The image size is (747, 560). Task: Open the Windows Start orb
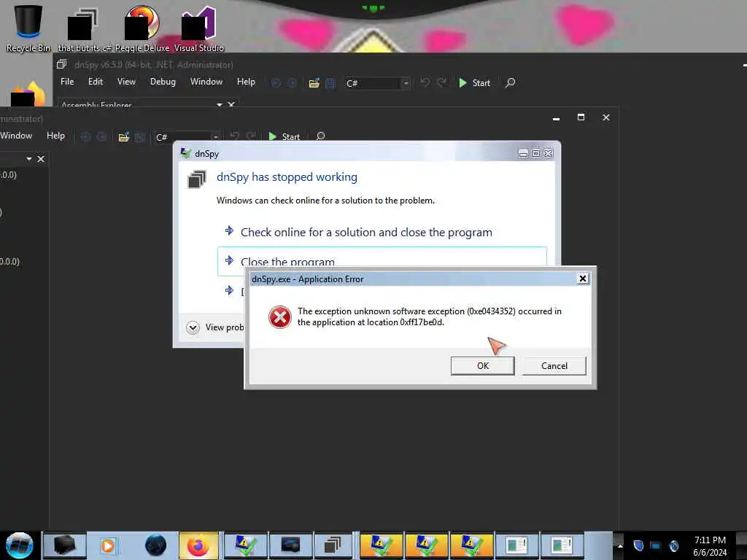[20, 545]
